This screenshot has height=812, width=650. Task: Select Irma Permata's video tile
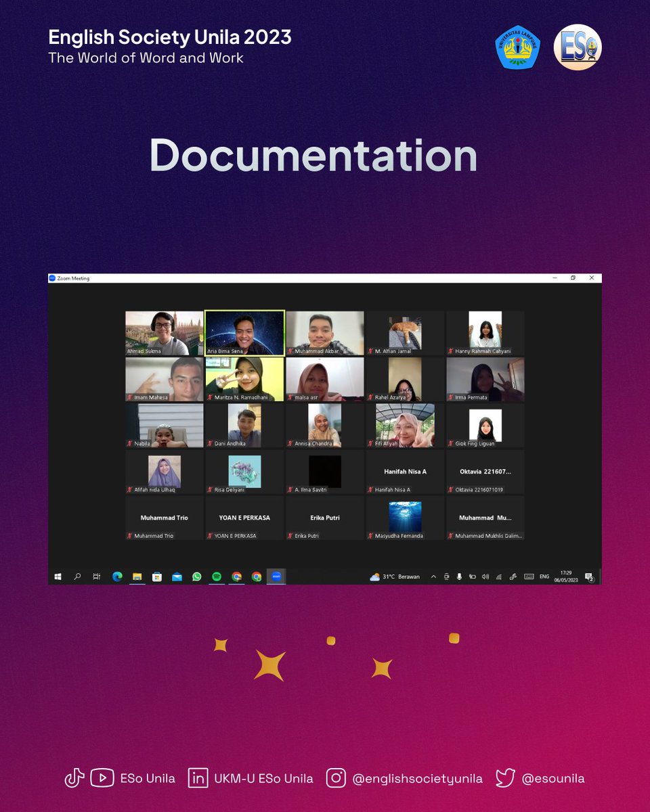(x=485, y=379)
